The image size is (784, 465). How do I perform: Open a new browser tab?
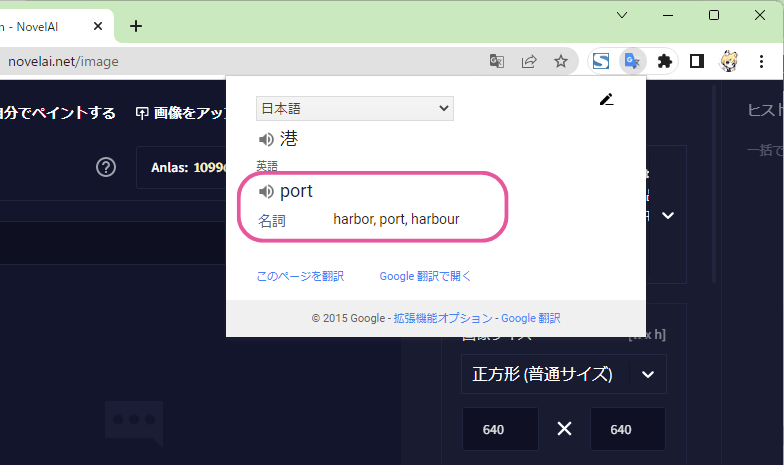coord(136,26)
